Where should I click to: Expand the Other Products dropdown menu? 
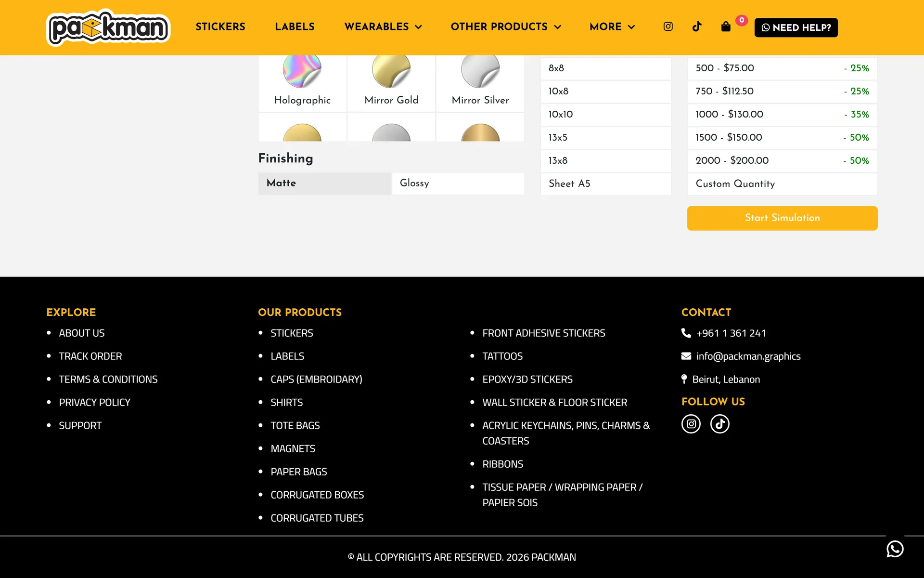[x=506, y=27]
